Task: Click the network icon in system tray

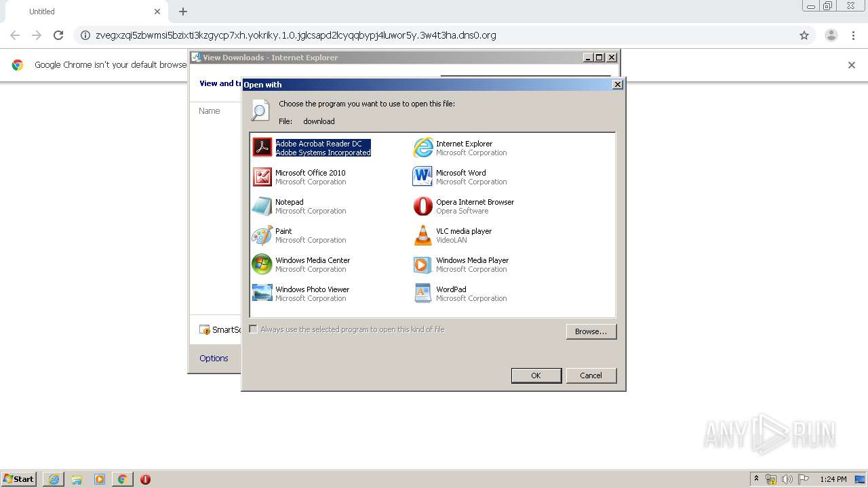Action: pyautogui.click(x=771, y=479)
